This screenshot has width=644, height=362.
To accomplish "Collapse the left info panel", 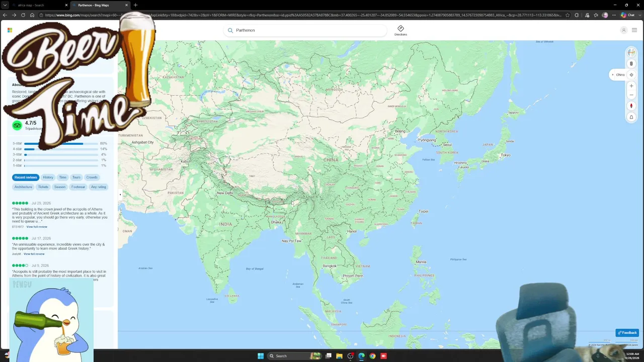I will 120,195.
